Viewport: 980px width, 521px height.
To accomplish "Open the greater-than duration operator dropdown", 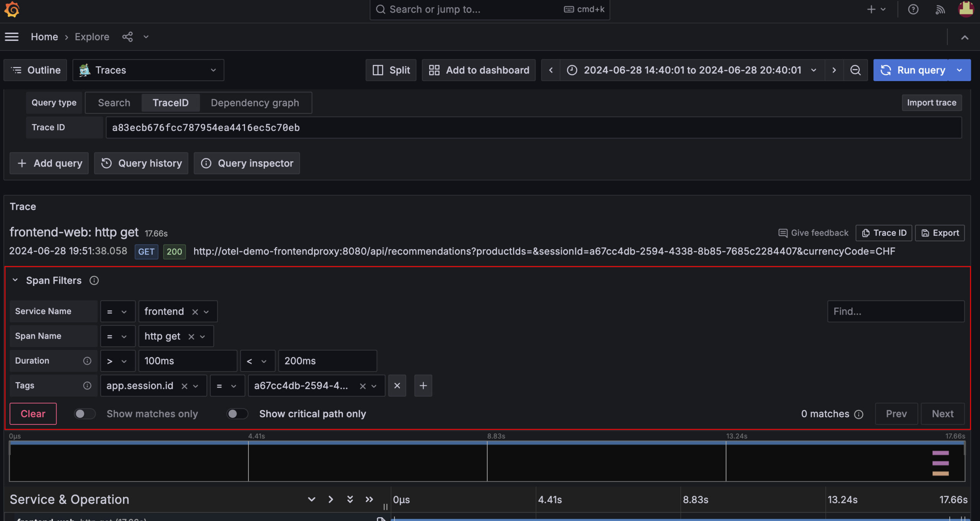I will coord(118,361).
